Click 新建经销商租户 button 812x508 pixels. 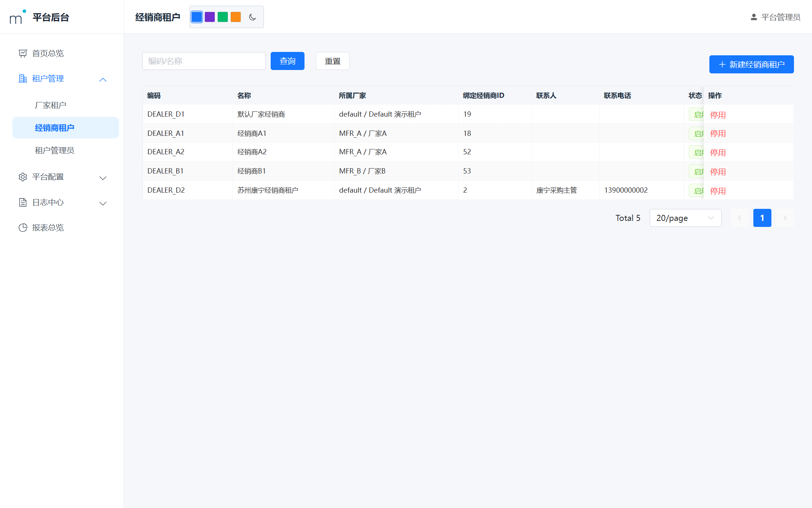751,64
